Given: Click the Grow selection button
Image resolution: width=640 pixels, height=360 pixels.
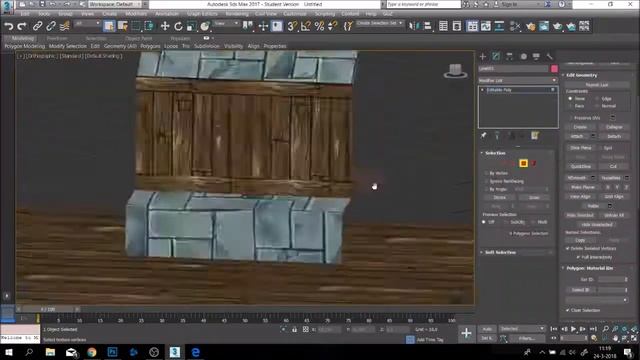Looking at the screenshot, I should click(x=534, y=198).
